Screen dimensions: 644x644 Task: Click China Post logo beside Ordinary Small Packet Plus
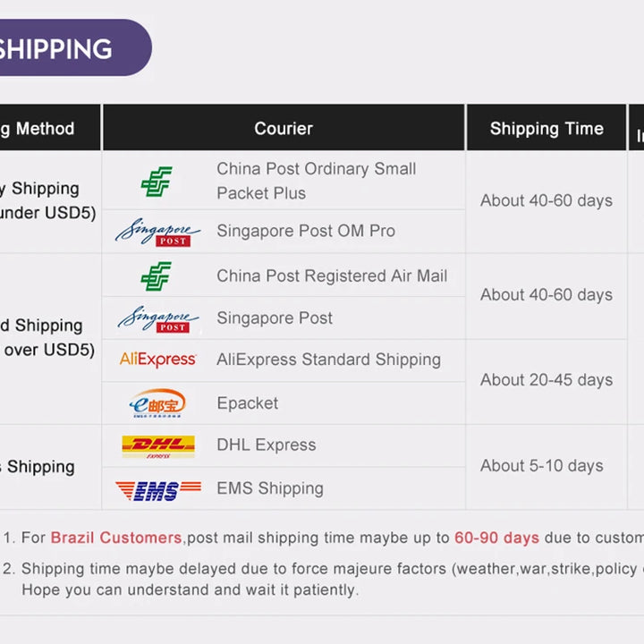157,182
